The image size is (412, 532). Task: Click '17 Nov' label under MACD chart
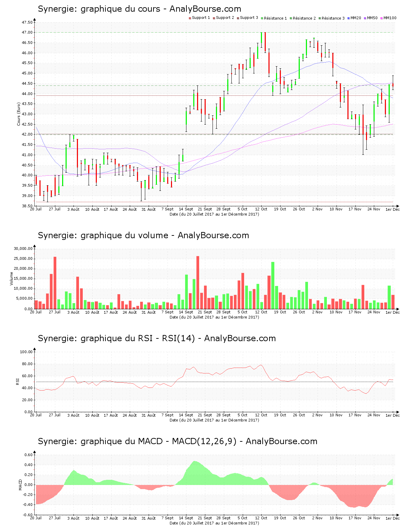point(355,518)
